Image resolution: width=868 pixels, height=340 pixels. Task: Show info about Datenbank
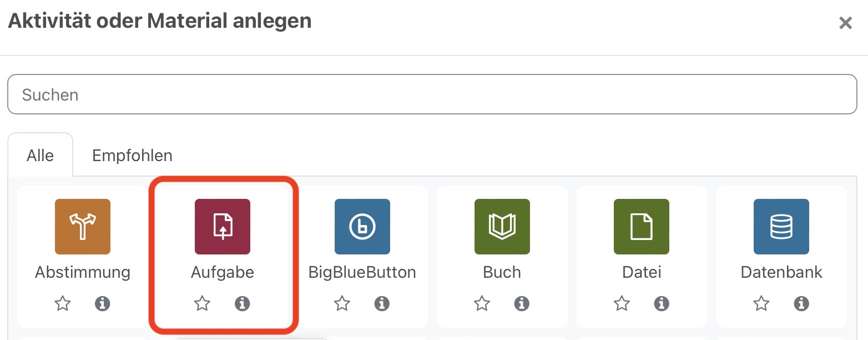pos(801,303)
